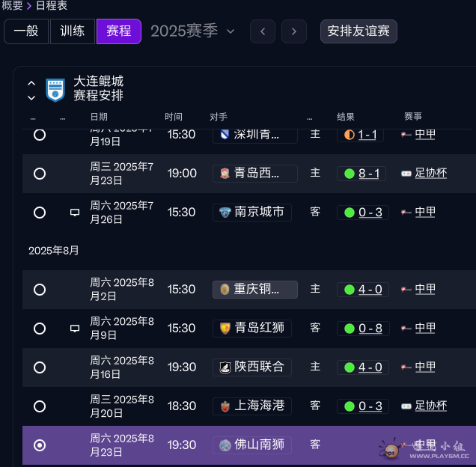
Task: Open opponent 重庆铜... team button
Action: point(255,290)
